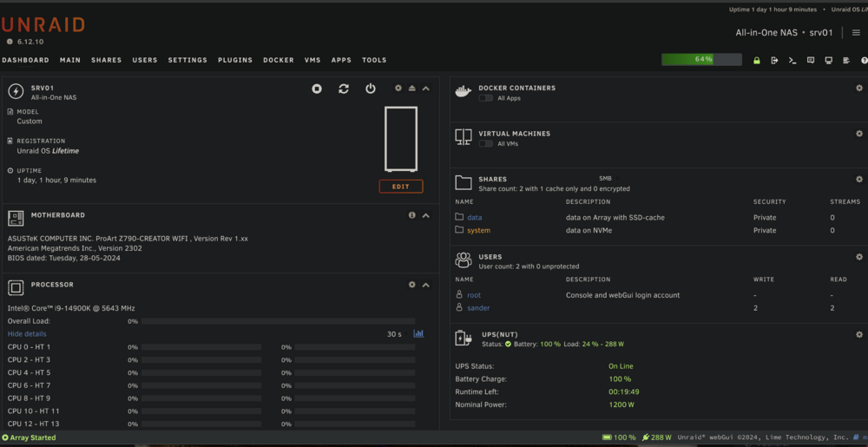Viewport: 868px width, 447px height.
Task: Open the USERS menu item
Action: 145,60
